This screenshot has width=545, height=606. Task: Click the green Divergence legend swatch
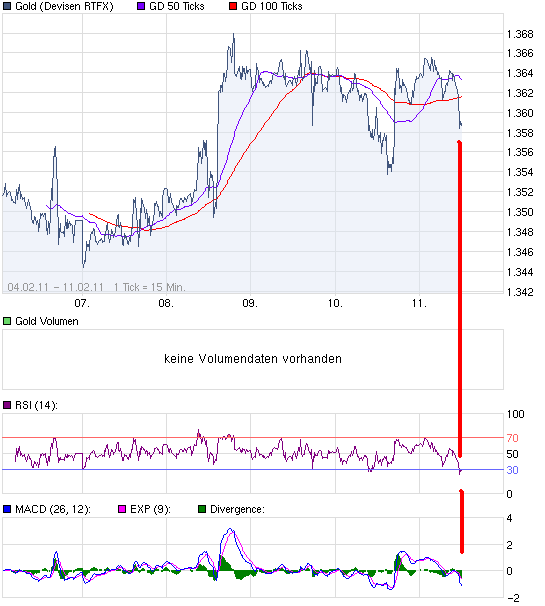click(202, 509)
